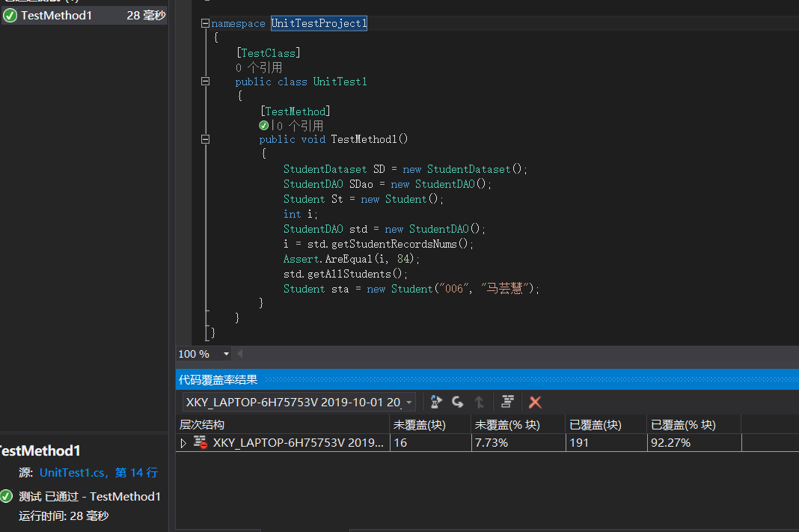Screen dimensions: 799x532
Task: Click the std.getAllStudents(); line
Action: tap(346, 274)
